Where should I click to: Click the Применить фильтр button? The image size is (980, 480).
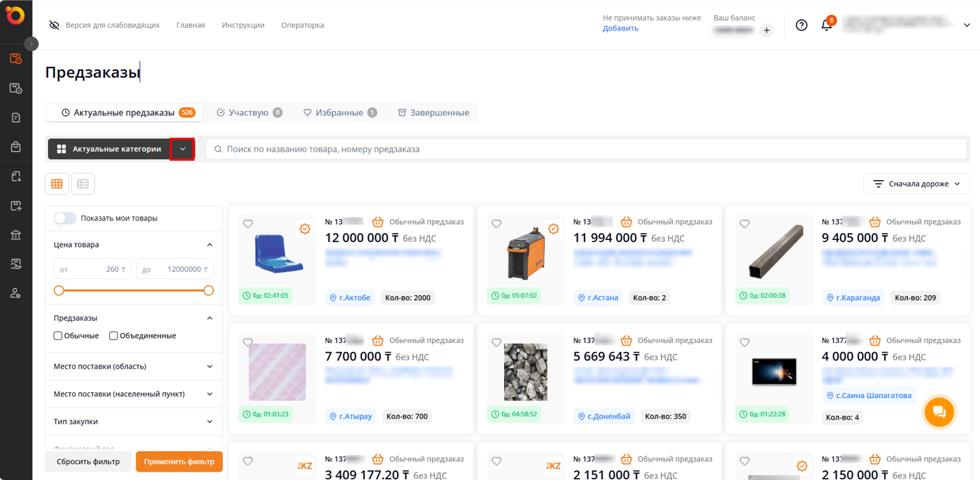click(x=179, y=461)
